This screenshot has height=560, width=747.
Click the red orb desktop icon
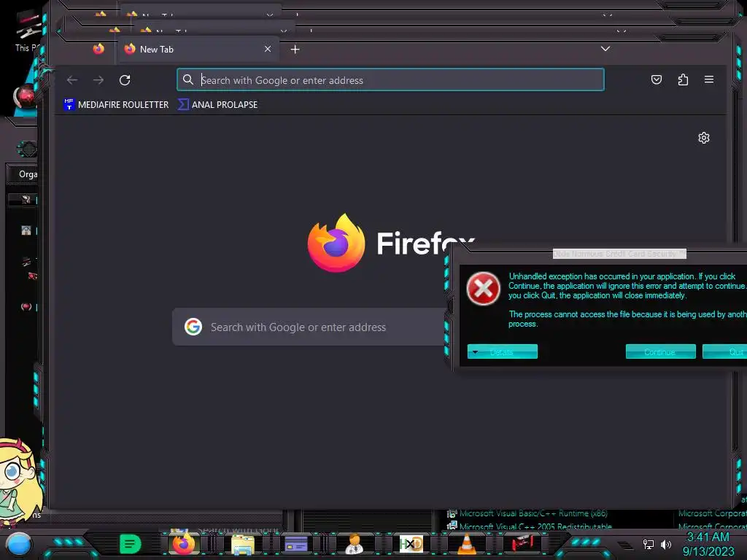26,96
